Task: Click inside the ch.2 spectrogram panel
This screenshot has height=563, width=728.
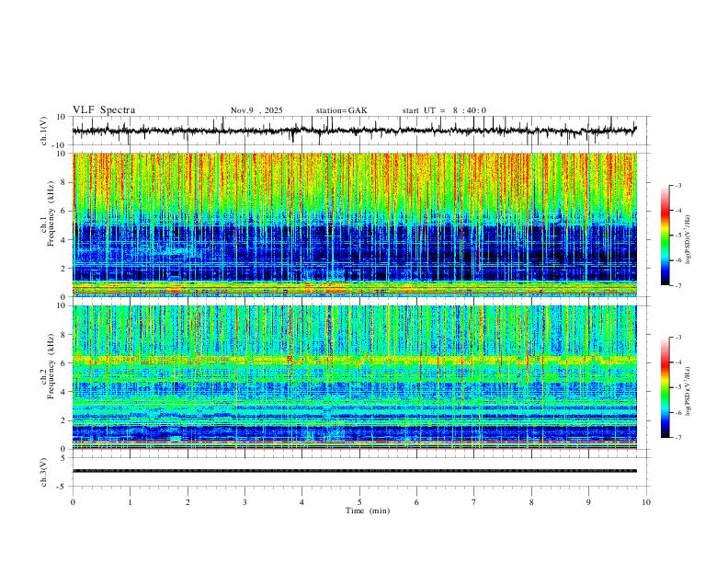Action: pyautogui.click(x=354, y=377)
